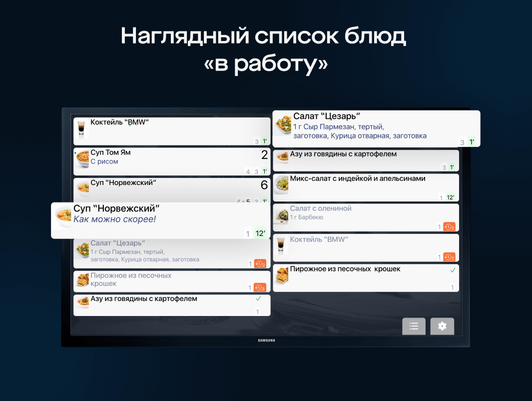The width and height of the screenshot is (532, 401).
Task: Click quantity 6 on Суп Норвежский card
Action: pyautogui.click(x=264, y=185)
